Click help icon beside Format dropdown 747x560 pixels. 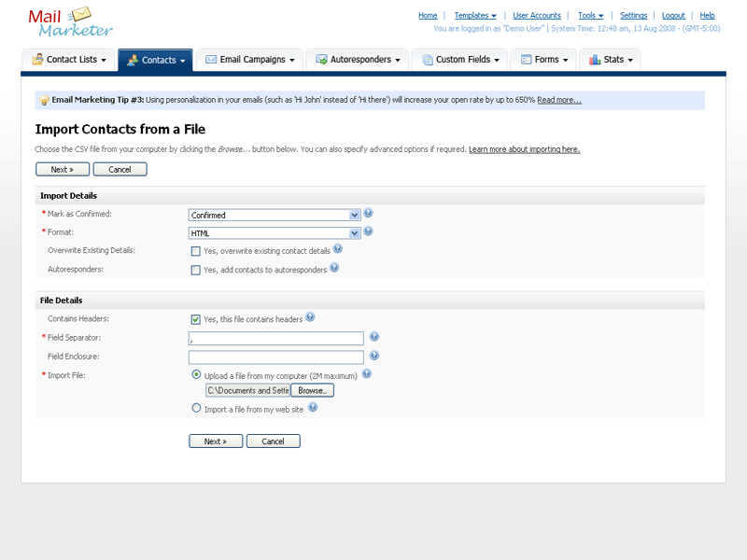(x=368, y=231)
